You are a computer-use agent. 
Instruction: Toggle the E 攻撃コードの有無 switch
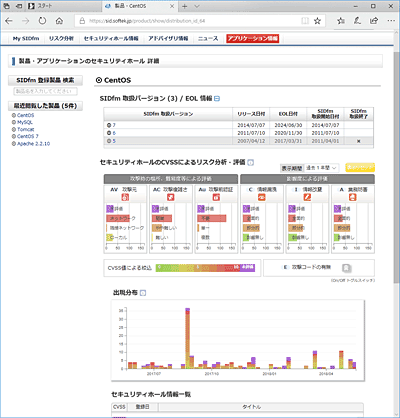click(347, 268)
